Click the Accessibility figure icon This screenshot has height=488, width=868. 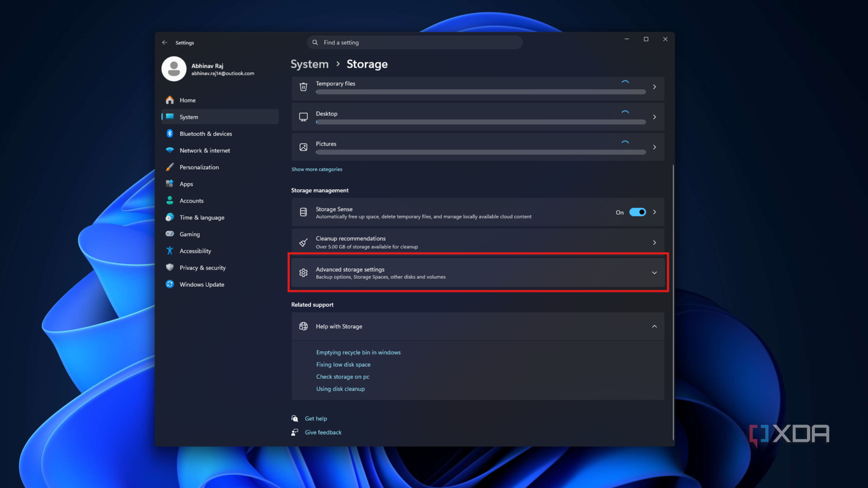(170, 250)
